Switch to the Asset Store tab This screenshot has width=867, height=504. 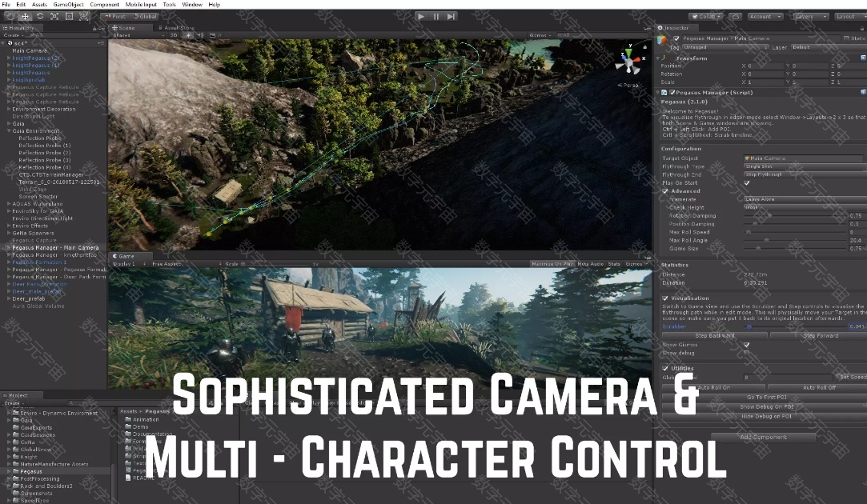179,28
